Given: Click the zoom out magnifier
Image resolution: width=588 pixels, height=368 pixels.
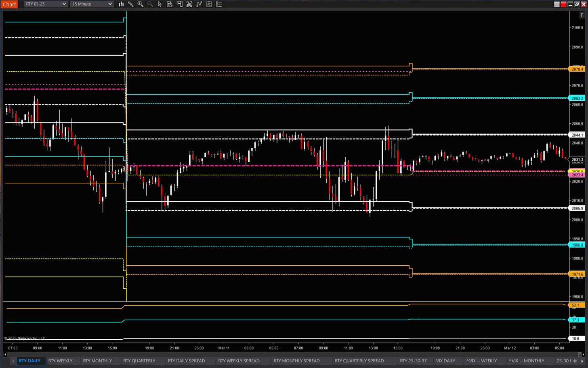Looking at the screenshot, I should pyautogui.click(x=150, y=4).
